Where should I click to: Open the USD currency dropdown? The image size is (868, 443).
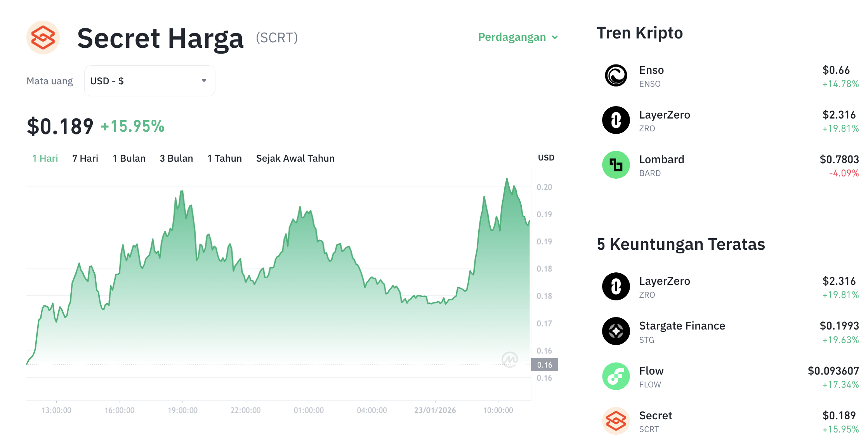(149, 80)
